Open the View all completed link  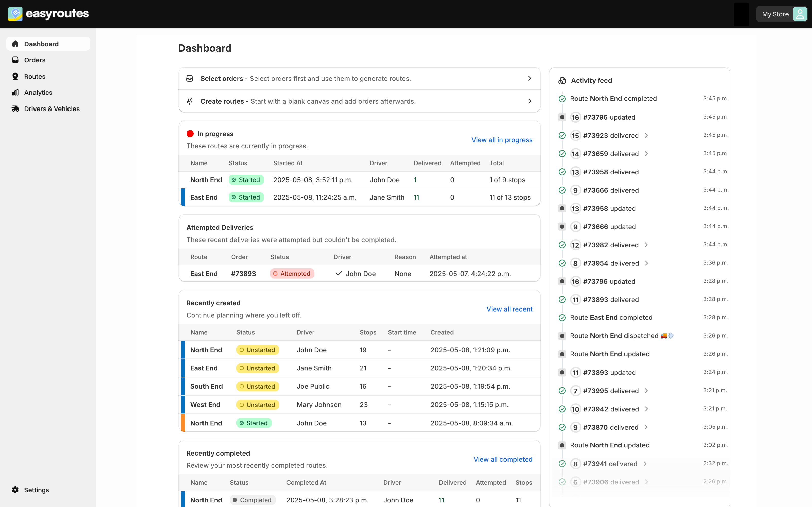503,459
